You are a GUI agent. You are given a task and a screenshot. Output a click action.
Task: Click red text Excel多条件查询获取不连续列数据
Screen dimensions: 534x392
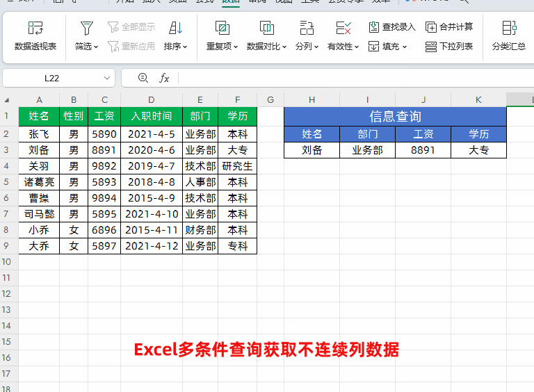(266, 350)
